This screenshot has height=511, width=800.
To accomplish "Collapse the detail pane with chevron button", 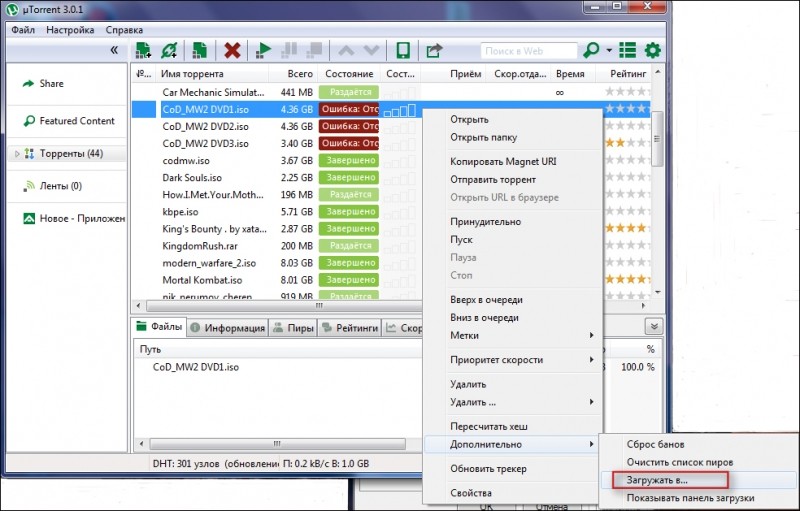I will pyautogui.click(x=654, y=326).
